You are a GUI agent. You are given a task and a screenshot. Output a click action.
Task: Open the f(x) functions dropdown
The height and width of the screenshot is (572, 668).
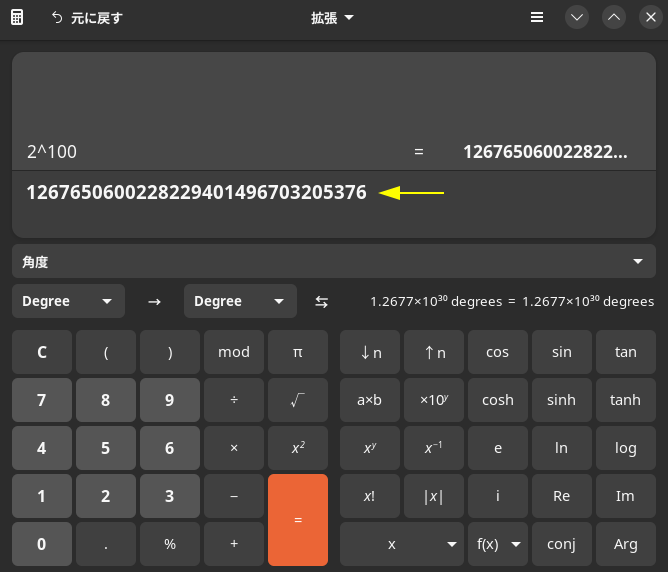[498, 544]
